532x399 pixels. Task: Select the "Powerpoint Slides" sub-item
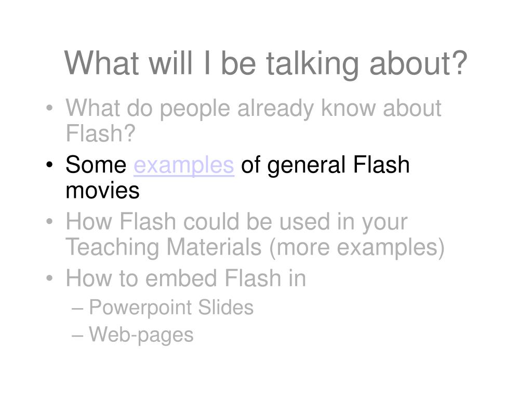171,308
